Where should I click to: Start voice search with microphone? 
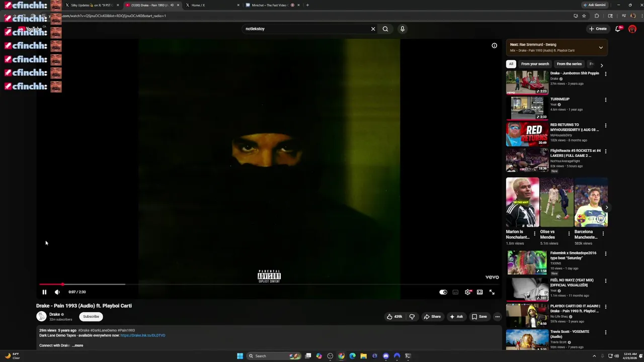(403, 29)
